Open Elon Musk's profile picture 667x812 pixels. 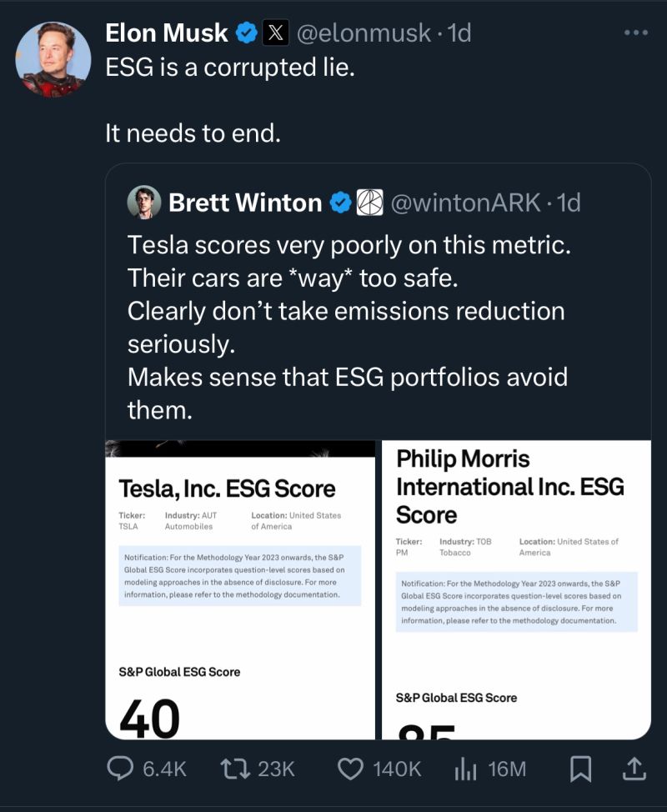coord(53,59)
